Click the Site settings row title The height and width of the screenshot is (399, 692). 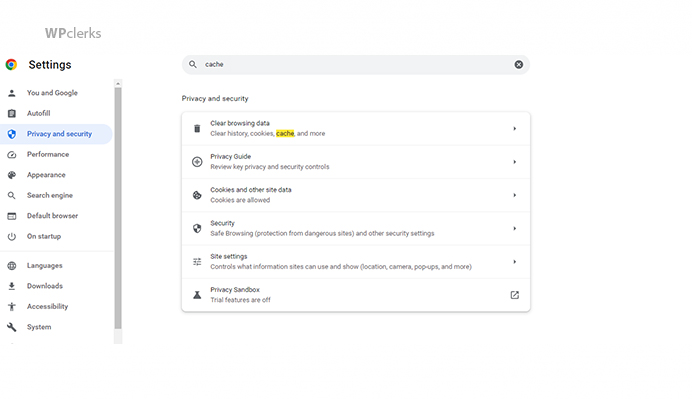[x=229, y=256]
